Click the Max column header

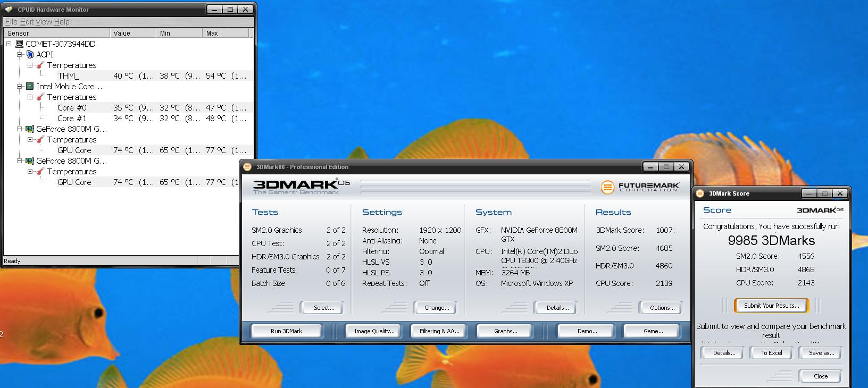coord(226,33)
